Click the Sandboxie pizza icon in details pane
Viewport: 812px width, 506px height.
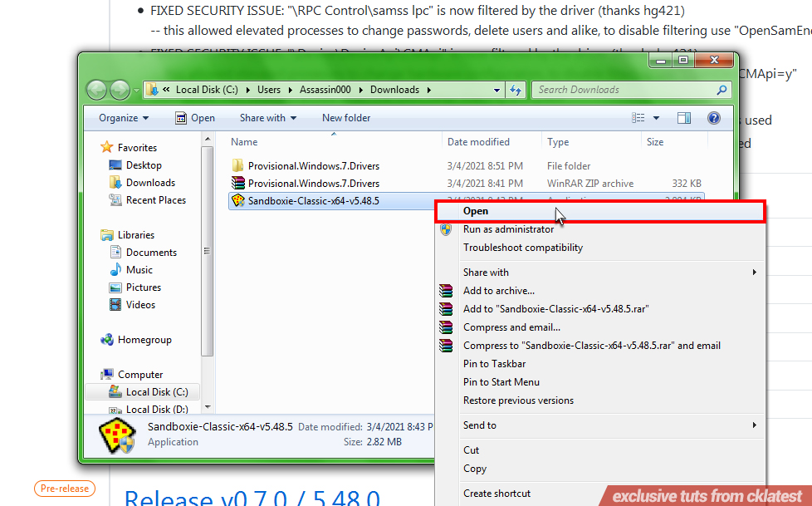point(118,434)
